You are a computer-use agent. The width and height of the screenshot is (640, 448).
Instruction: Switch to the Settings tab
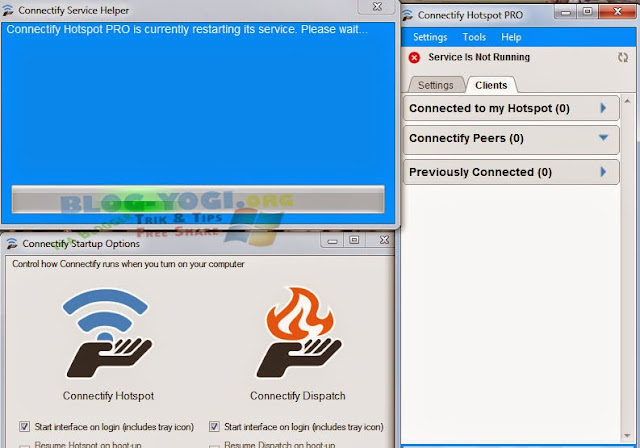(x=436, y=85)
